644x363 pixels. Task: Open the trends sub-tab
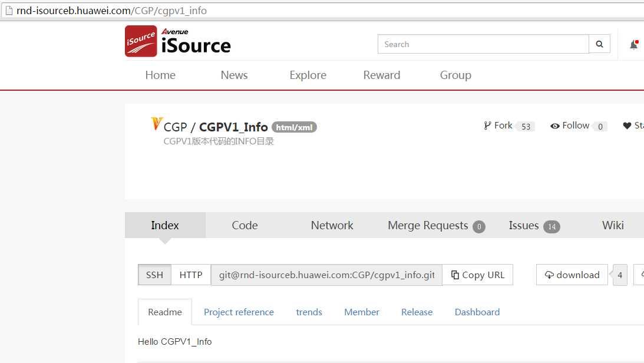309,312
